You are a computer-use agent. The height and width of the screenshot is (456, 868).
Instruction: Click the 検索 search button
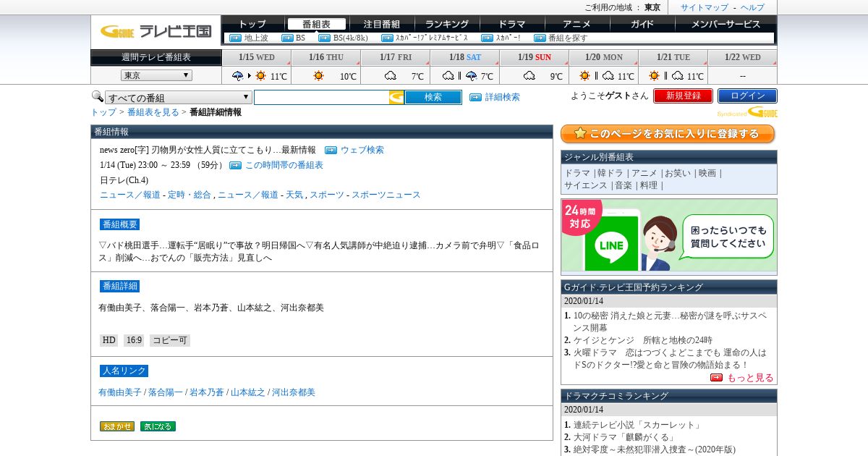coord(433,97)
